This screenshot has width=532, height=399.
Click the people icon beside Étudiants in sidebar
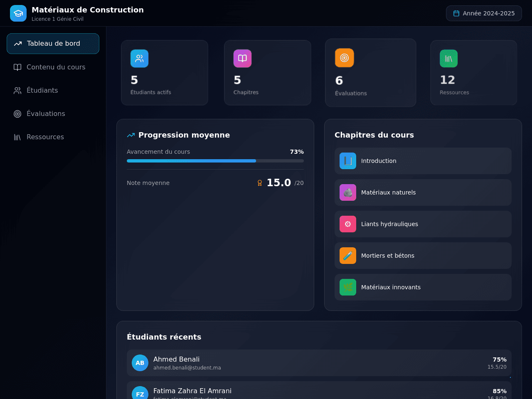coord(17,91)
